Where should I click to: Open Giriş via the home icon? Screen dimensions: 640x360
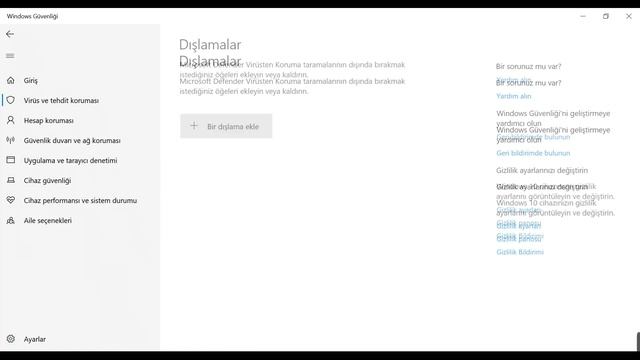pos(11,80)
